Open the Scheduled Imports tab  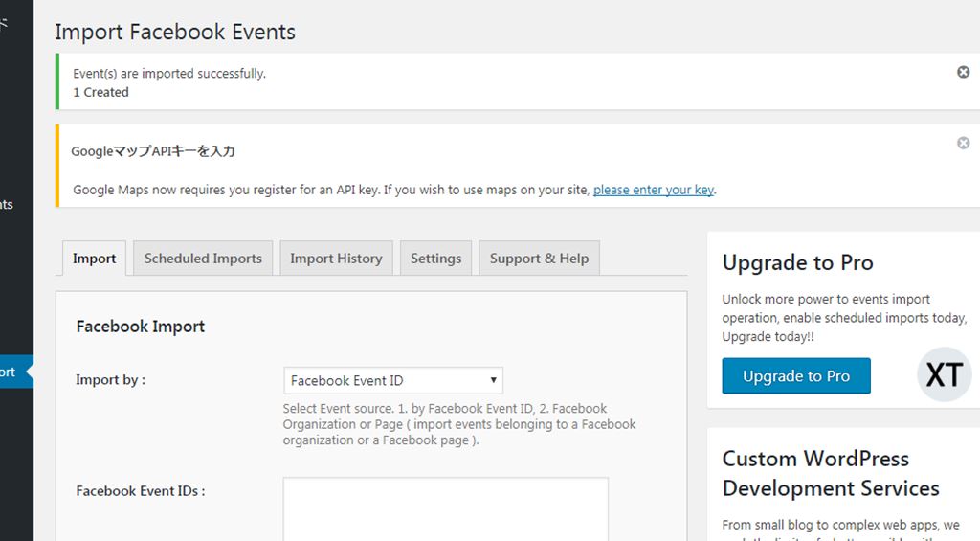coord(203,259)
